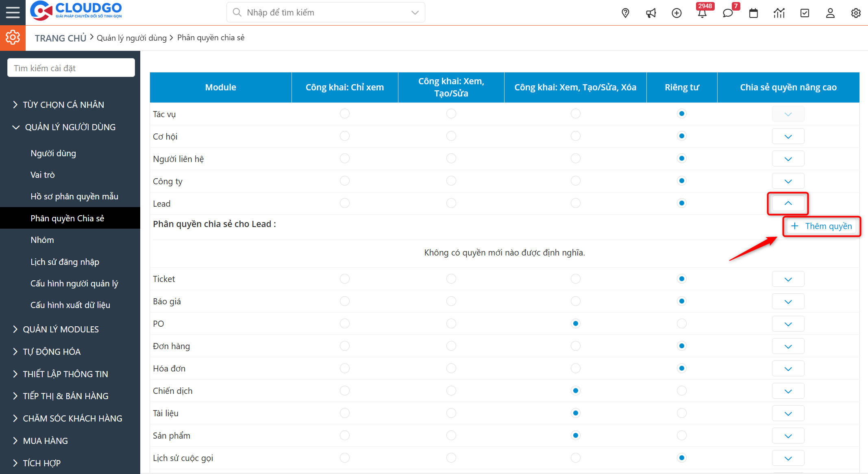This screenshot has height=474, width=868.
Task: Collapse the Lead advanced sharing panel
Action: tap(788, 203)
